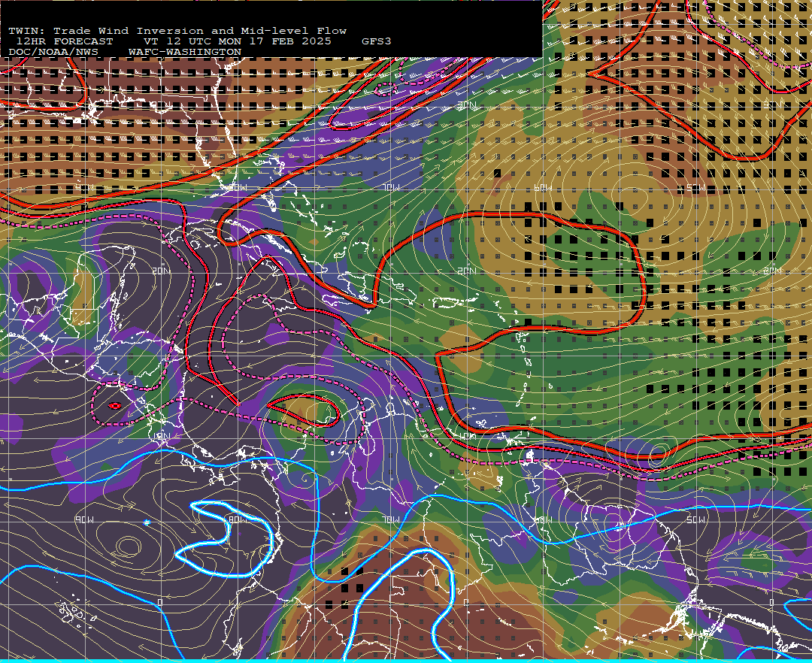Click the 60W label in the dotted mid-Atlantic area
Viewport: 812px width, 663px height.
543,188
